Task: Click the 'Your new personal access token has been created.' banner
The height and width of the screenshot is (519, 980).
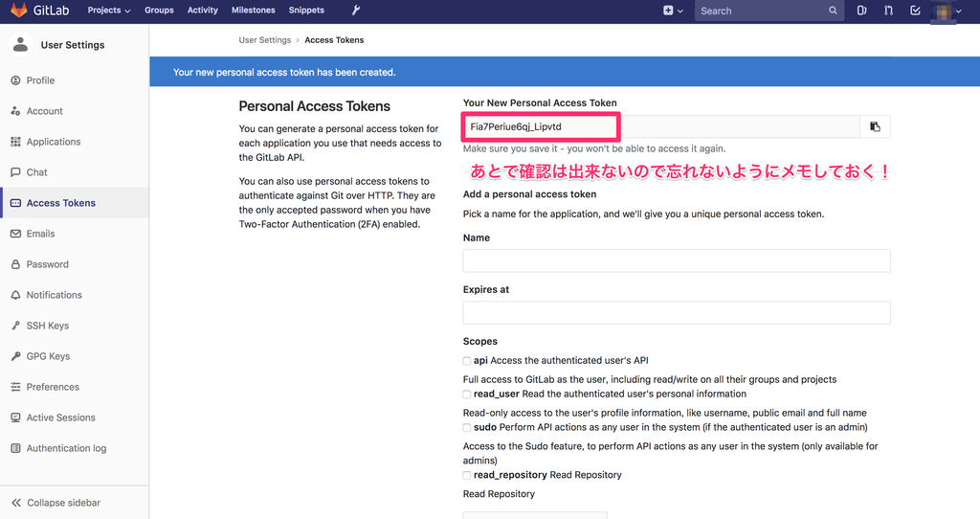Action: (565, 72)
